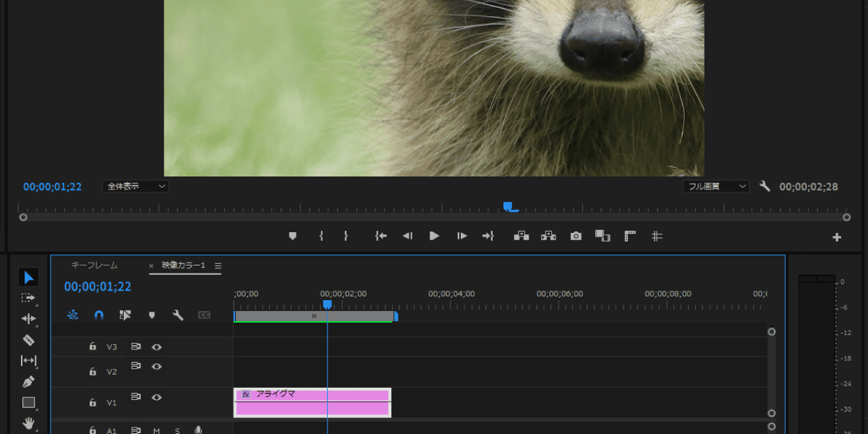Screen dimensions: 868x434
Task: Solo audio track A1
Action: [x=177, y=431]
